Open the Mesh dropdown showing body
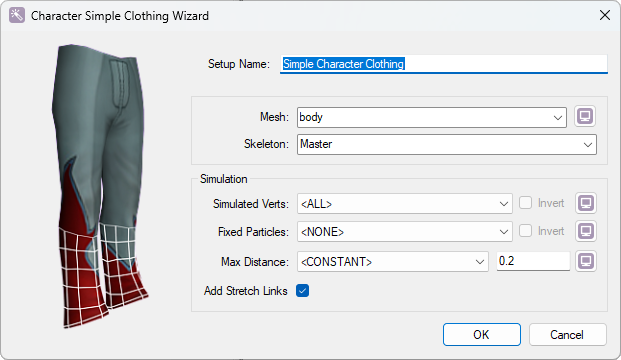621x360 pixels. [x=432, y=117]
